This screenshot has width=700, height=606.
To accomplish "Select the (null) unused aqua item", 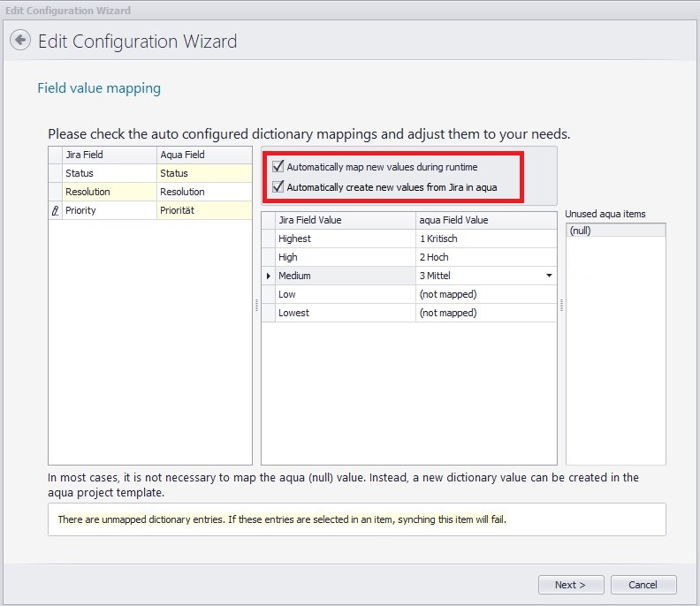I will click(615, 231).
